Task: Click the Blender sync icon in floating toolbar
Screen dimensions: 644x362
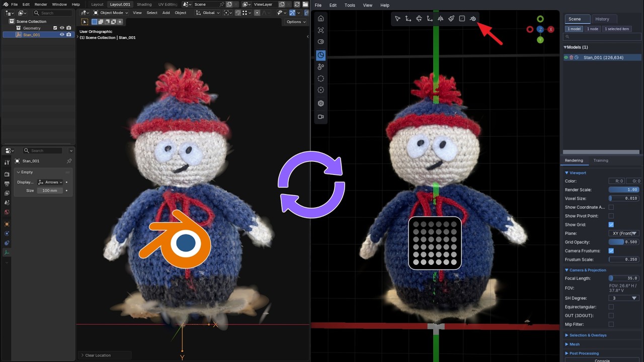Action: pyautogui.click(x=473, y=19)
